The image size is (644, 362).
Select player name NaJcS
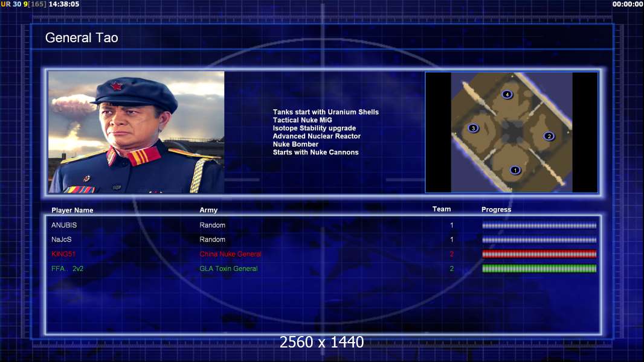click(x=61, y=240)
